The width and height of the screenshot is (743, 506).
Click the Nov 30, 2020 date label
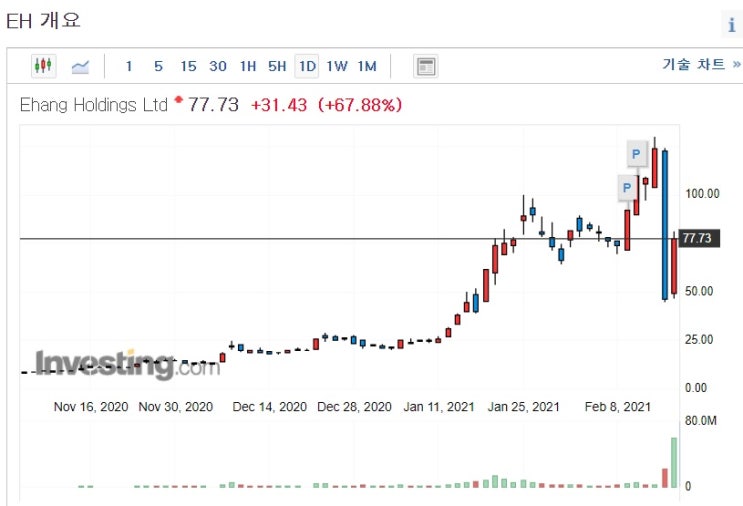(x=176, y=407)
